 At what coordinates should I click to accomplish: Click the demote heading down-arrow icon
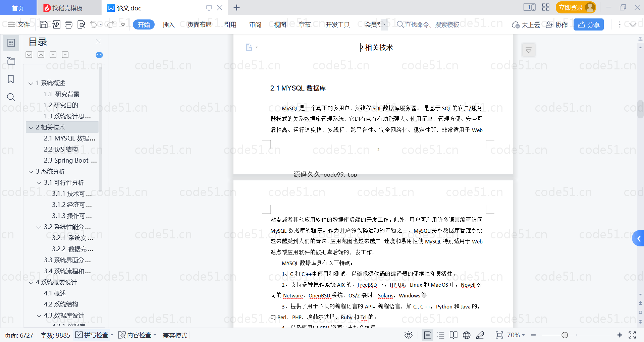29,55
